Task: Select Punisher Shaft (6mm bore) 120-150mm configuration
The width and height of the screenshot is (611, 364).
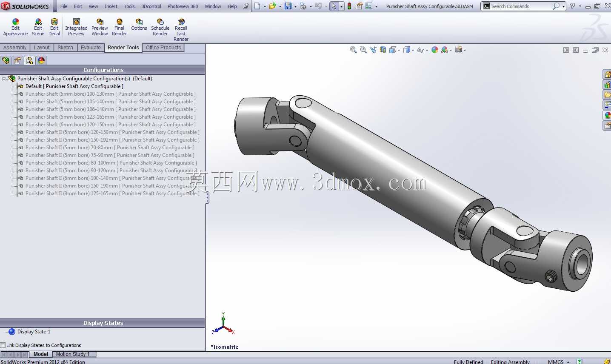Action: (x=110, y=125)
